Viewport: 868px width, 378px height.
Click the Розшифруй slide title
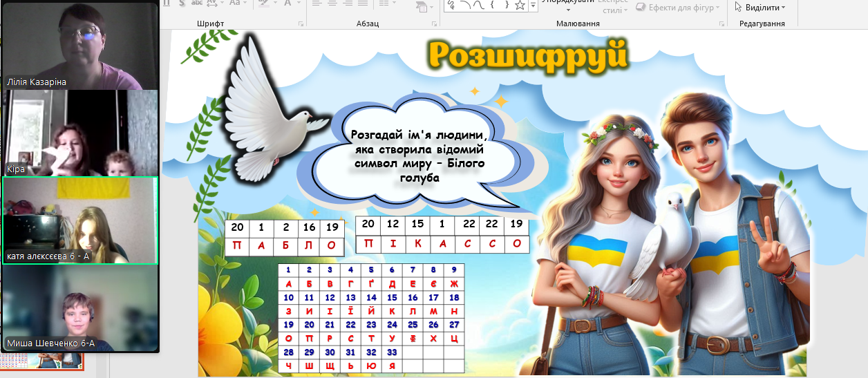pos(528,55)
